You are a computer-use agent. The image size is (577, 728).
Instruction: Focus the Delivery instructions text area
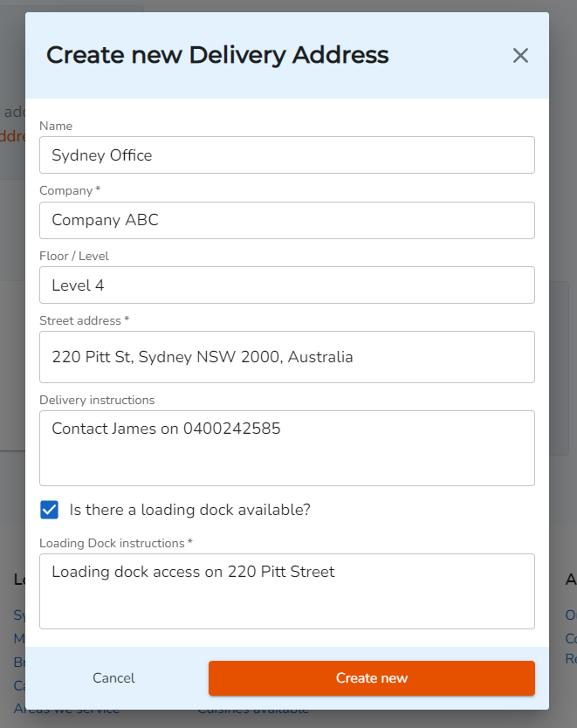[x=286, y=448]
